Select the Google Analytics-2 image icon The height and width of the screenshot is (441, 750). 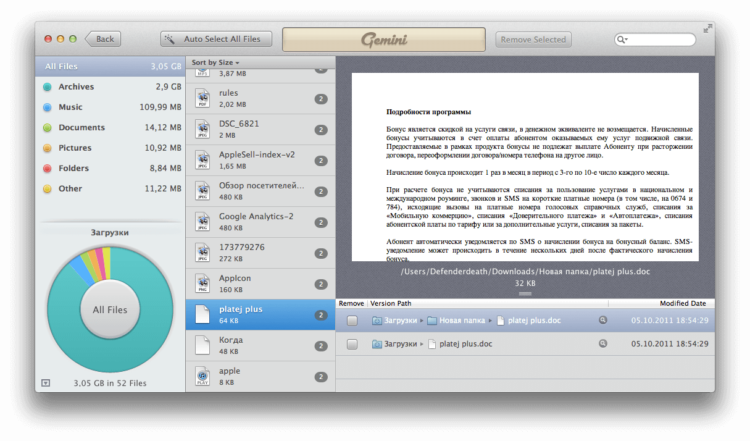203,222
